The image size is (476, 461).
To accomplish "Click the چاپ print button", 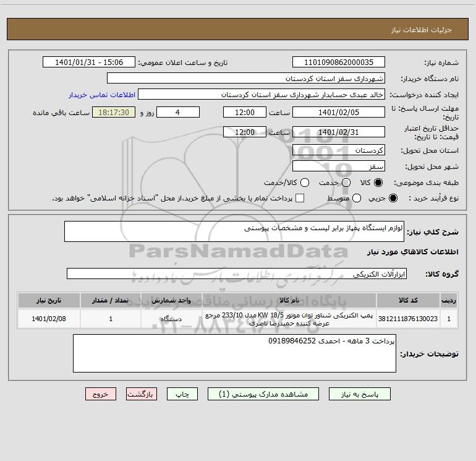I will click(182, 394).
